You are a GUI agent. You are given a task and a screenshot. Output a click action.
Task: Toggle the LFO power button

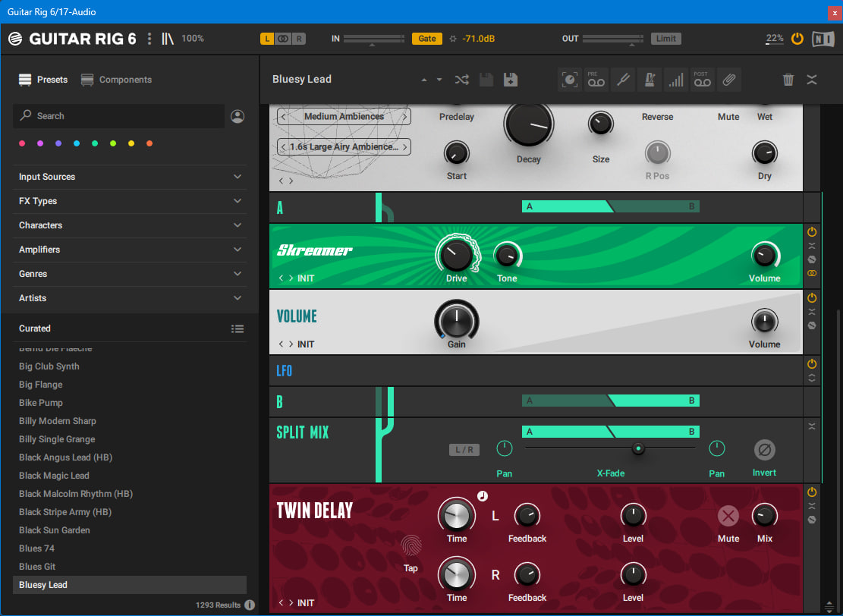click(x=812, y=364)
